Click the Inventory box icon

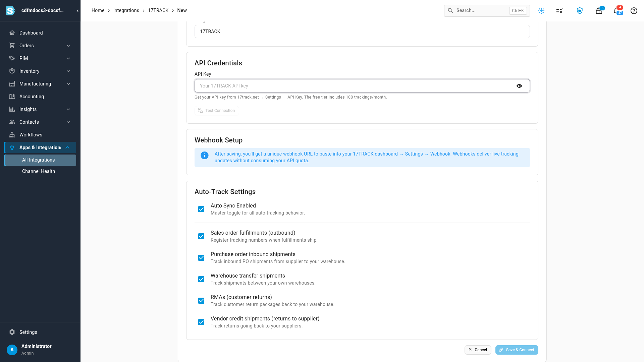coord(12,71)
